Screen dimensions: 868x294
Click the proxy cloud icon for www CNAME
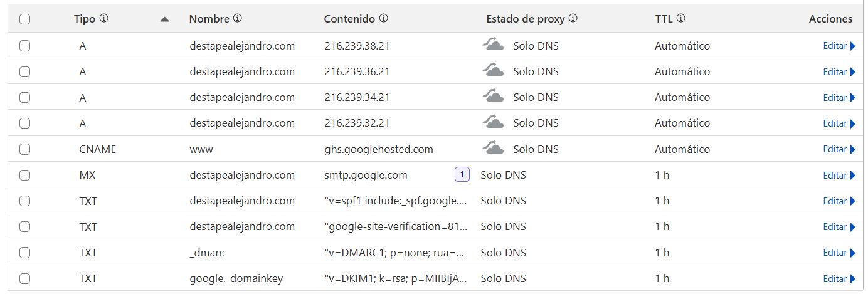pos(493,148)
